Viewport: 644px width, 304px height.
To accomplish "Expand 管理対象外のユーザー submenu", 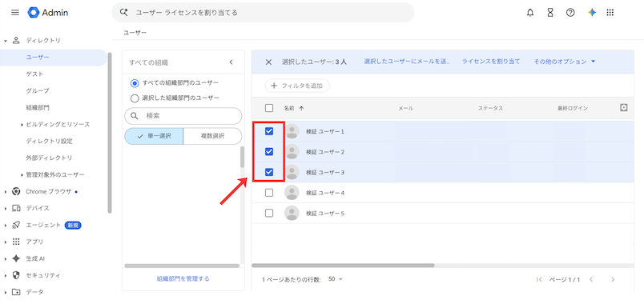I will 22,175.
